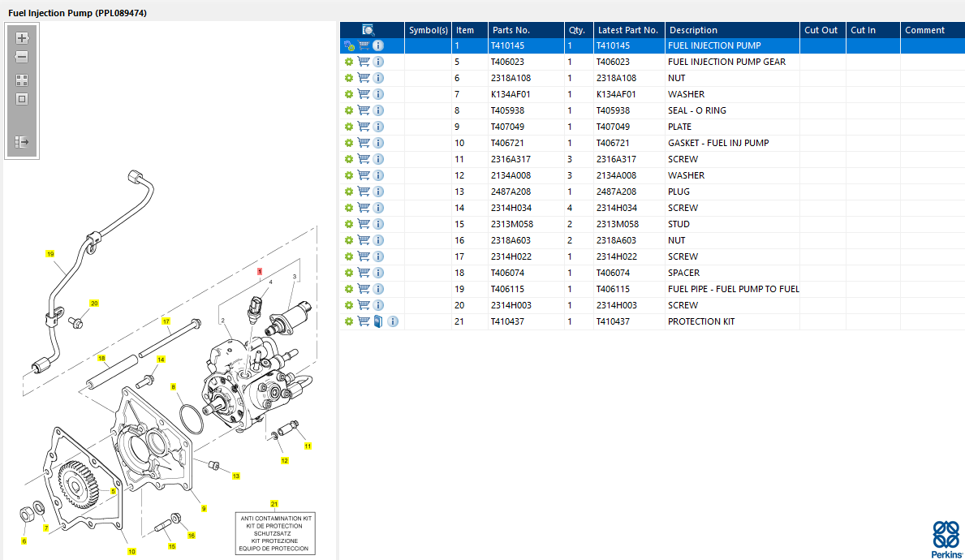Click description FUEL INJECTION PUMP GEAR
This screenshot has width=965, height=560.
[x=726, y=62]
